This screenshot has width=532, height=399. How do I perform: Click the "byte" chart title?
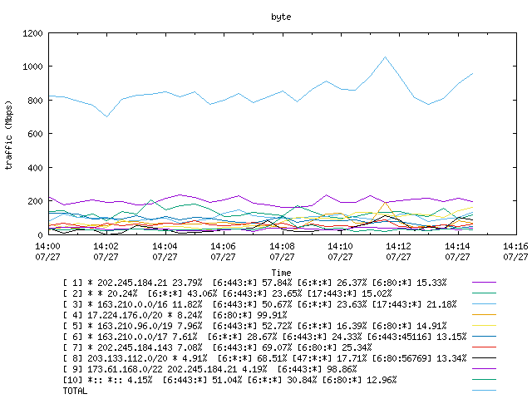tap(281, 17)
